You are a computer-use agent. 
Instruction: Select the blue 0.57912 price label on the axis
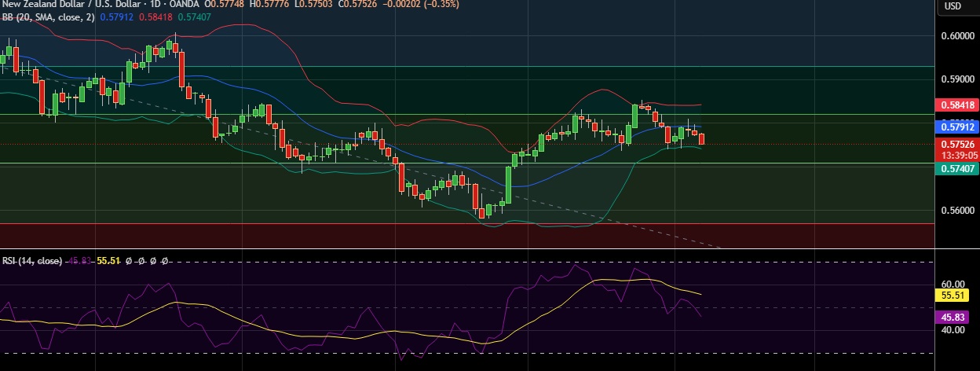pyautogui.click(x=957, y=127)
